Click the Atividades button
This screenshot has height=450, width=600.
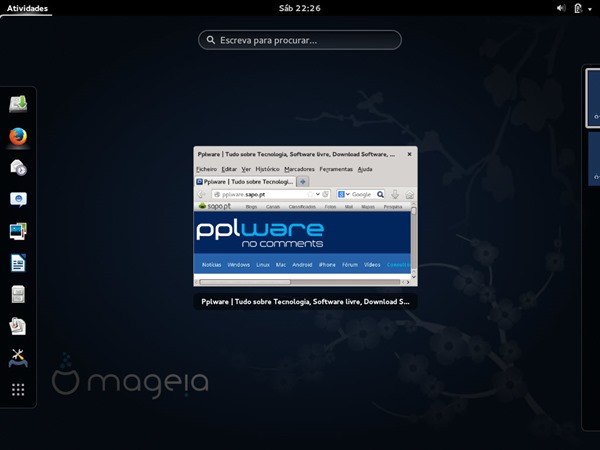pyautogui.click(x=27, y=8)
